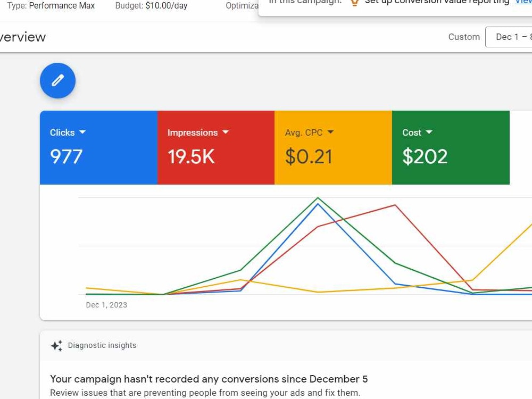Click the lightbulb recommendation icon

pyautogui.click(x=354, y=3)
